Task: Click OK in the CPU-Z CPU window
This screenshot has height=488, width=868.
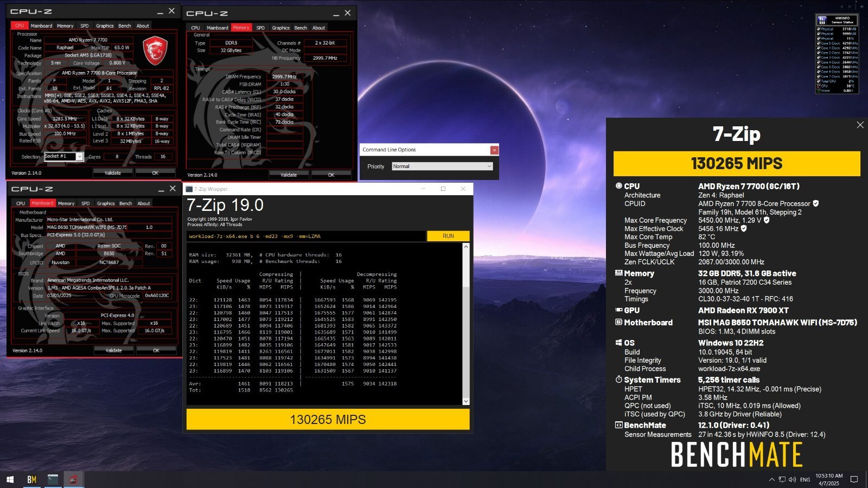Action: tap(155, 173)
